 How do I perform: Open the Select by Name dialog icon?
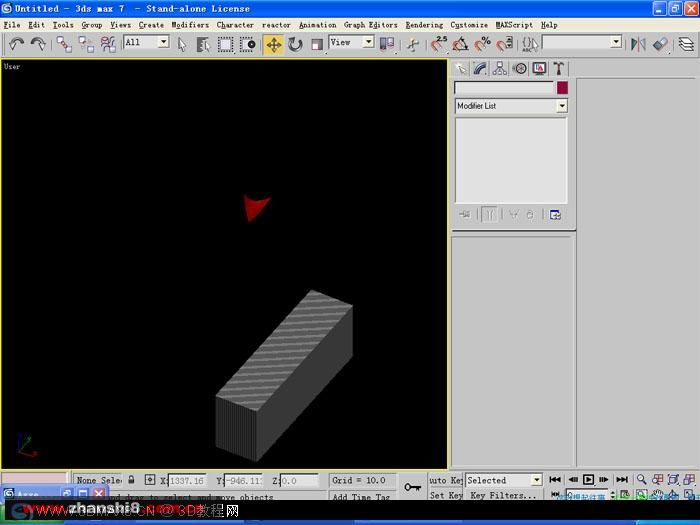203,44
